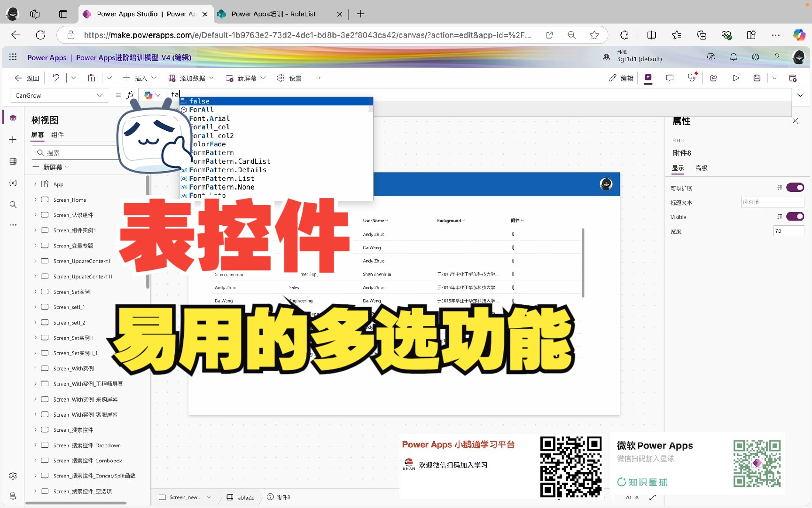Expand the Screen_Home tree node

[35, 199]
